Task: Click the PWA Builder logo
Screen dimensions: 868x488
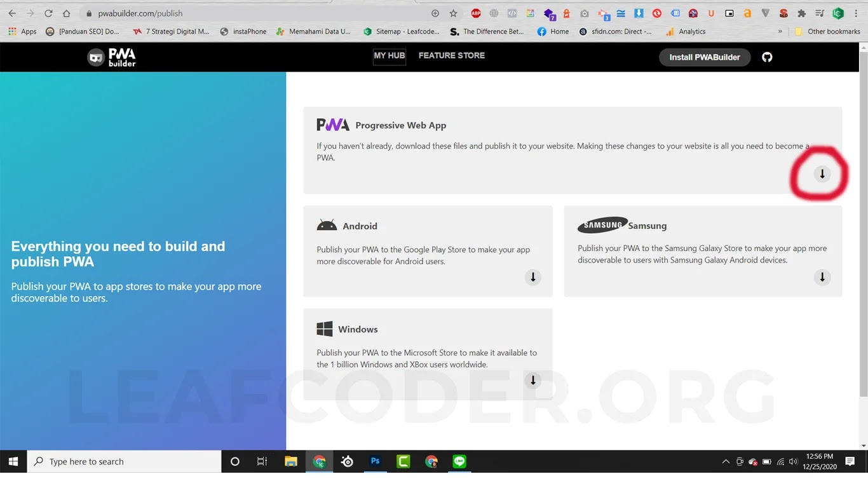Action: 112,57
